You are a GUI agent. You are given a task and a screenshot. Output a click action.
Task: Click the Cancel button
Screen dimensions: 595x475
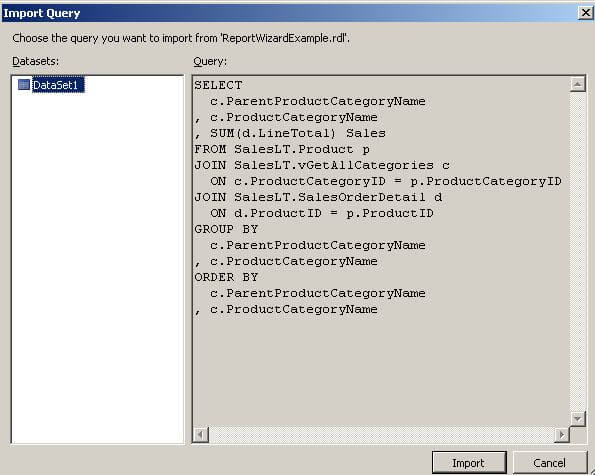(x=550, y=463)
